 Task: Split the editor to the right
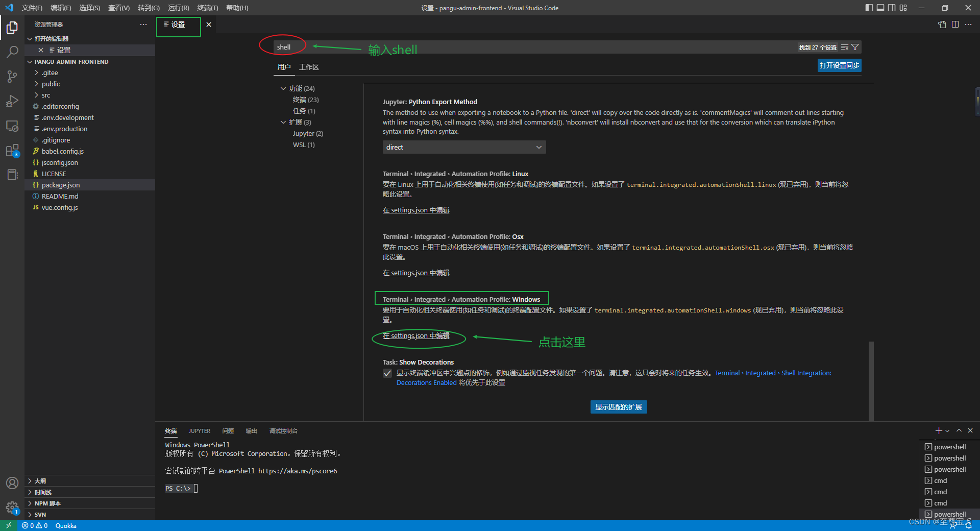pos(955,25)
